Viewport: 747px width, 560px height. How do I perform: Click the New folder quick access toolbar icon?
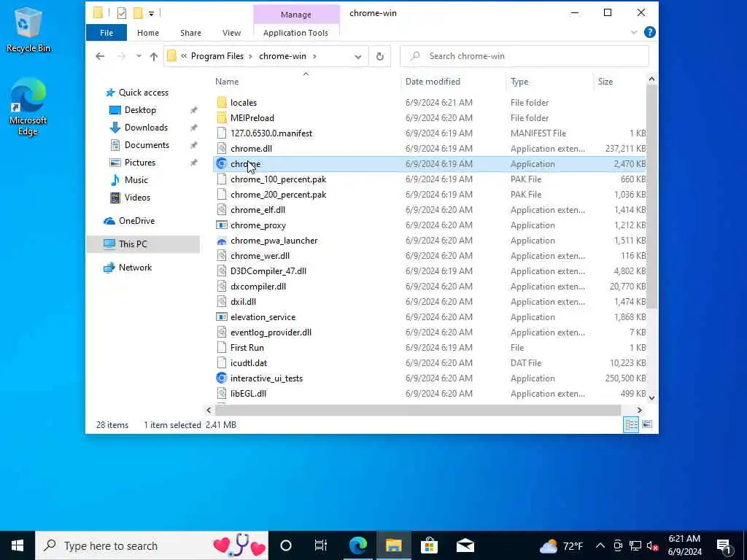point(138,13)
